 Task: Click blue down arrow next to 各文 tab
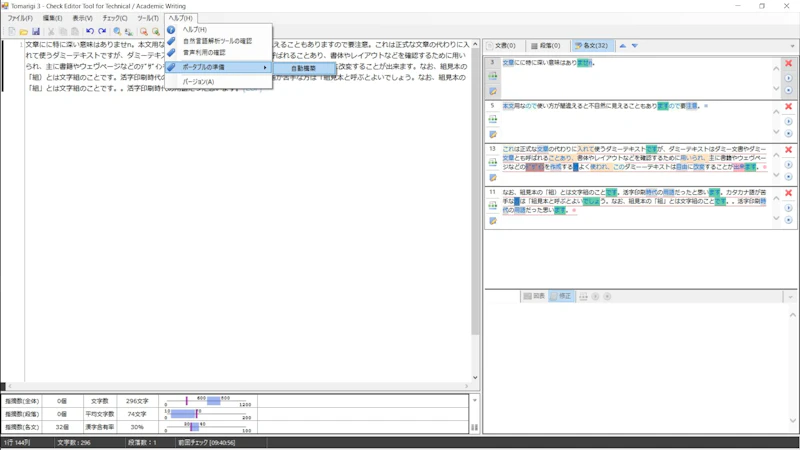coord(634,46)
